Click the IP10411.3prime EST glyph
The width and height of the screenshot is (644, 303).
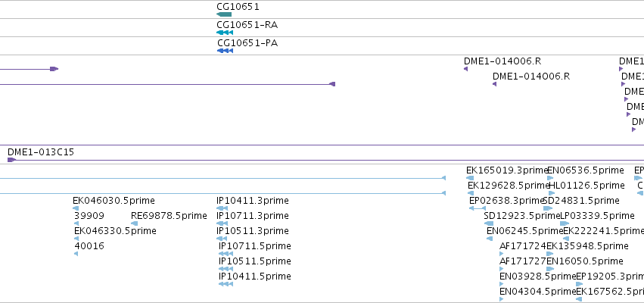[222, 208]
